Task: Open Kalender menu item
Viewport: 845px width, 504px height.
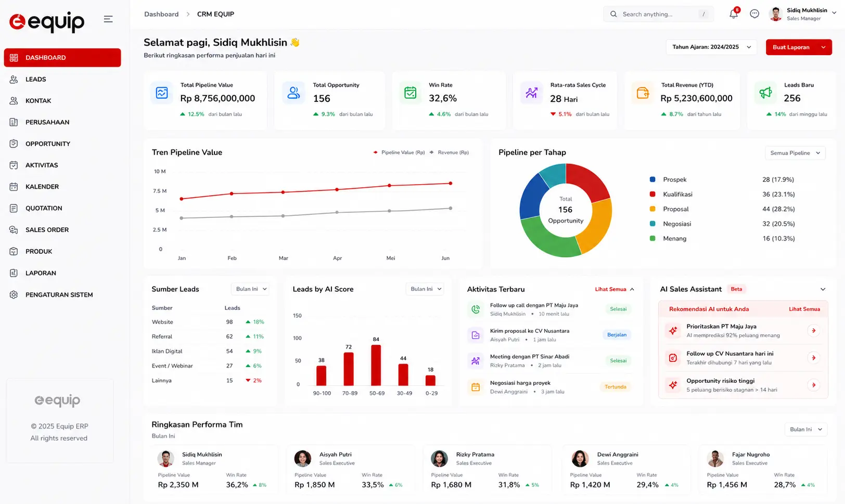Action: point(62,187)
